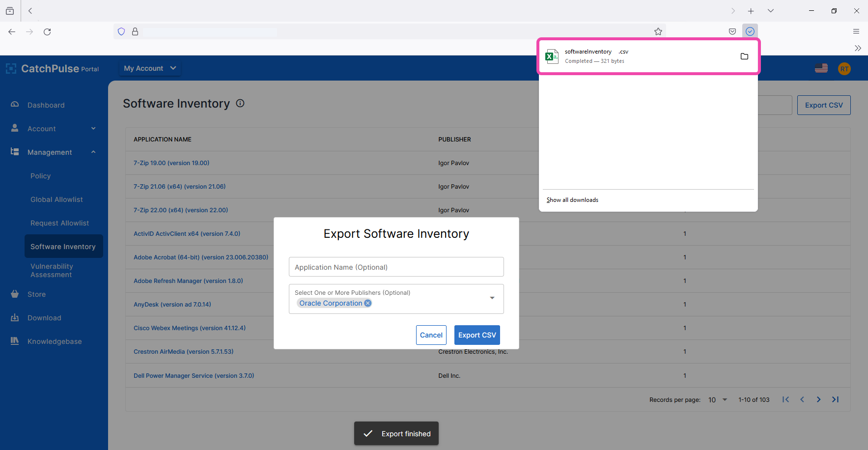The image size is (868, 450).
Task: Remove the Oracle Corporation publisher chip
Action: coord(367,303)
